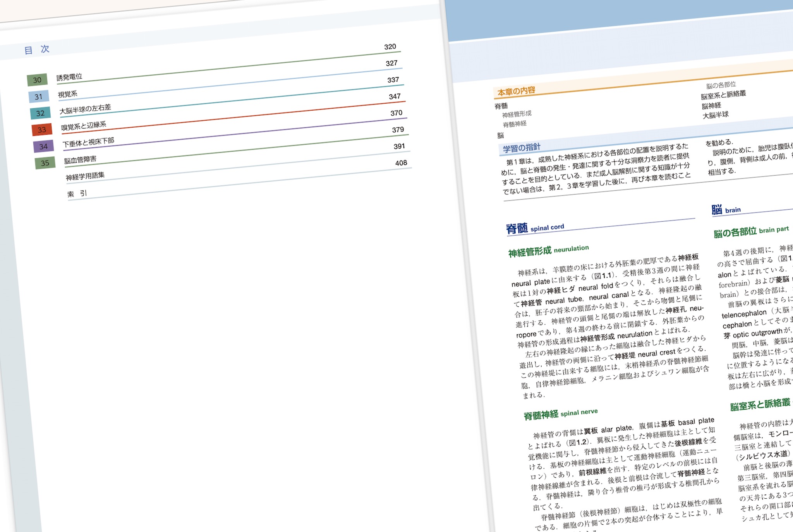Select the teal chapter 32 badge

pos(40,113)
